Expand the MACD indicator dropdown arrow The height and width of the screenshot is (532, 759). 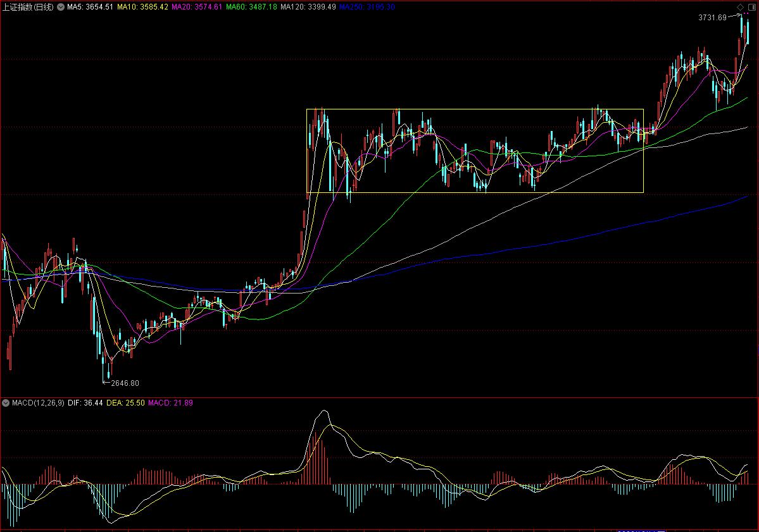(x=6, y=403)
